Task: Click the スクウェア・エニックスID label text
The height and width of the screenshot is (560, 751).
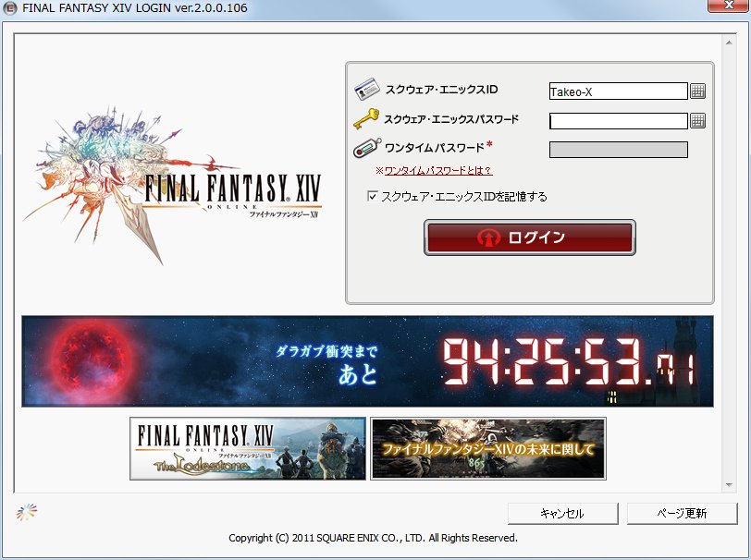Action: pyautogui.click(x=441, y=90)
